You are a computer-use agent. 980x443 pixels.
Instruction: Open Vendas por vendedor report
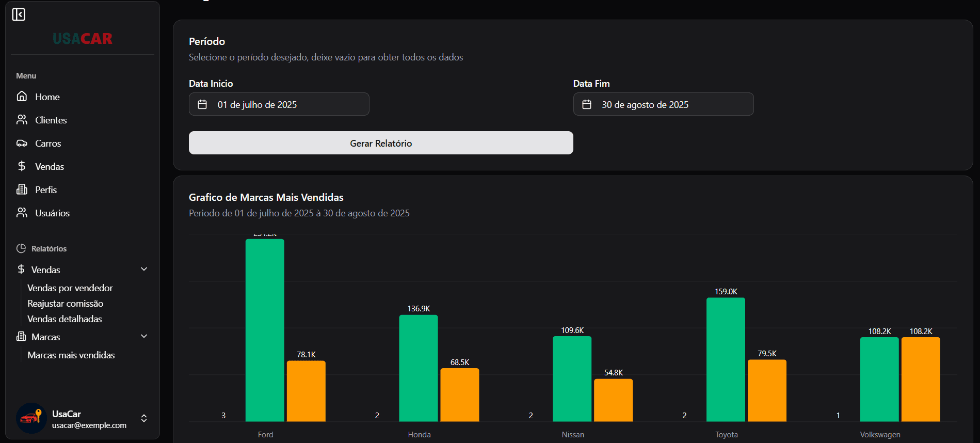click(70, 288)
